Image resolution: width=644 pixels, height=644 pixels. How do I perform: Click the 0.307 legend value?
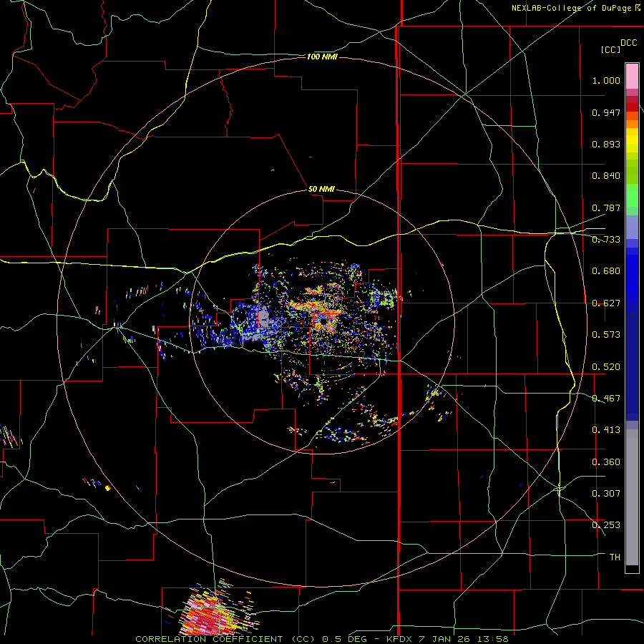[606, 494]
